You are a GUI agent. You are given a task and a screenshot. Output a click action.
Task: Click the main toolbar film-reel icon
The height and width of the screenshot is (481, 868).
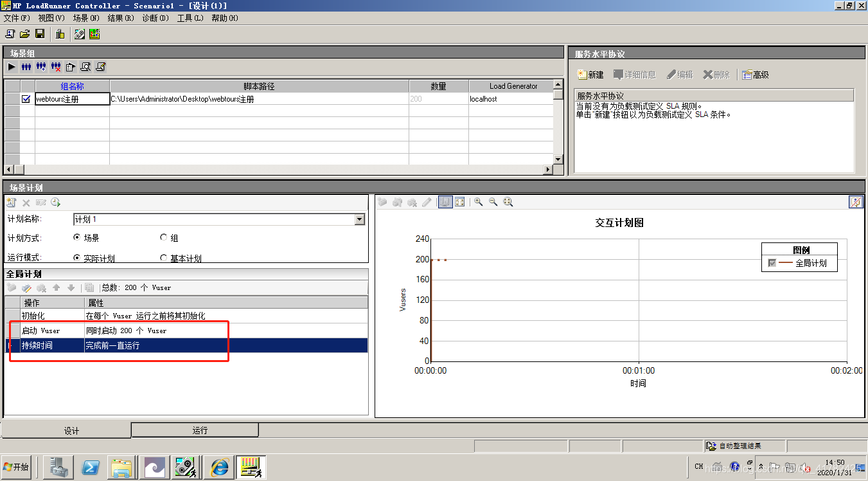tap(80, 33)
